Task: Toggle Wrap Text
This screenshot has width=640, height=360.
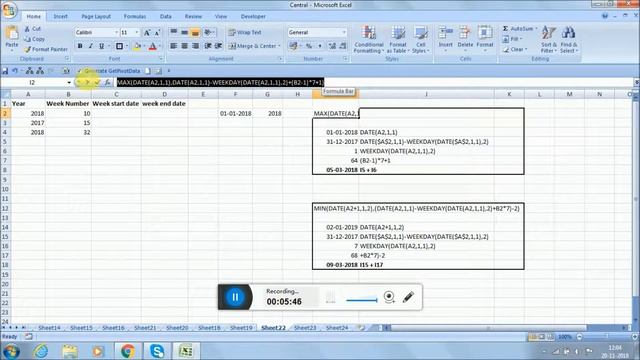Action: point(244,32)
